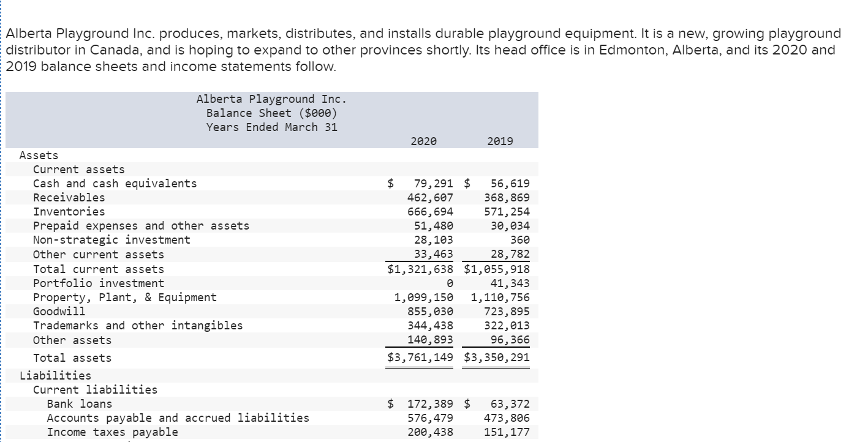Click the 41,343 portfolio value
The image size is (868, 442).
pyautogui.click(x=510, y=283)
